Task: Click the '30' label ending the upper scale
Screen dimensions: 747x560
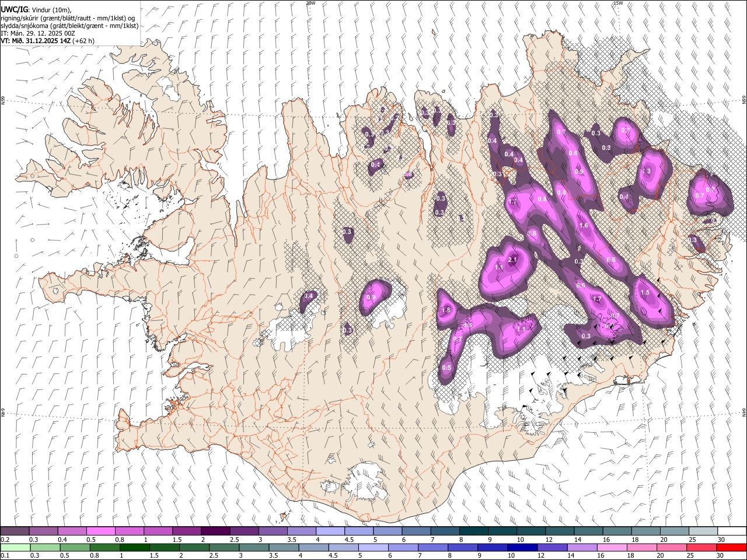Action: 721,540
